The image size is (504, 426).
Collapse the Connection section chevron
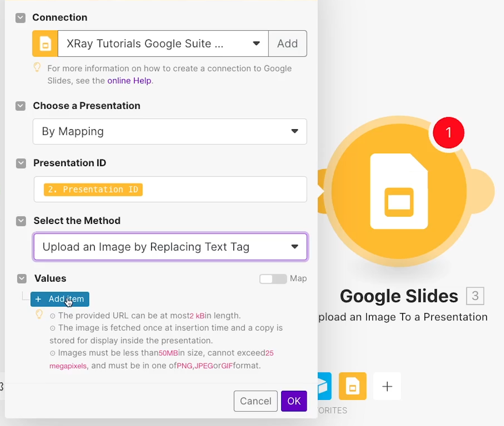pos(20,18)
